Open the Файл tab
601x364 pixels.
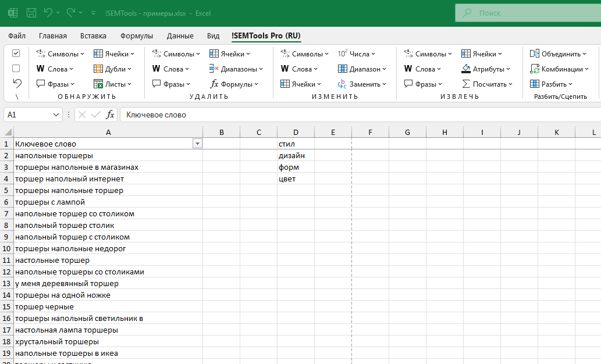click(17, 35)
